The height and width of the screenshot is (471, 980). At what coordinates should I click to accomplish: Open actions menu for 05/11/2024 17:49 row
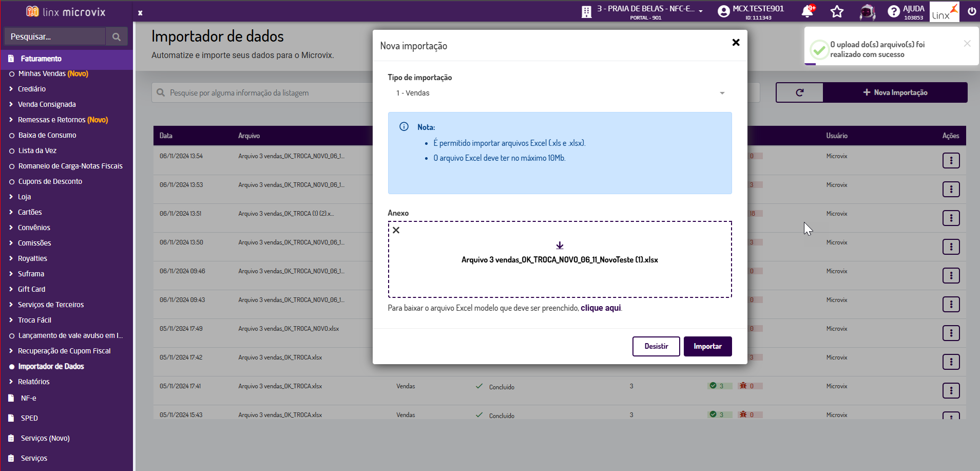(x=951, y=333)
